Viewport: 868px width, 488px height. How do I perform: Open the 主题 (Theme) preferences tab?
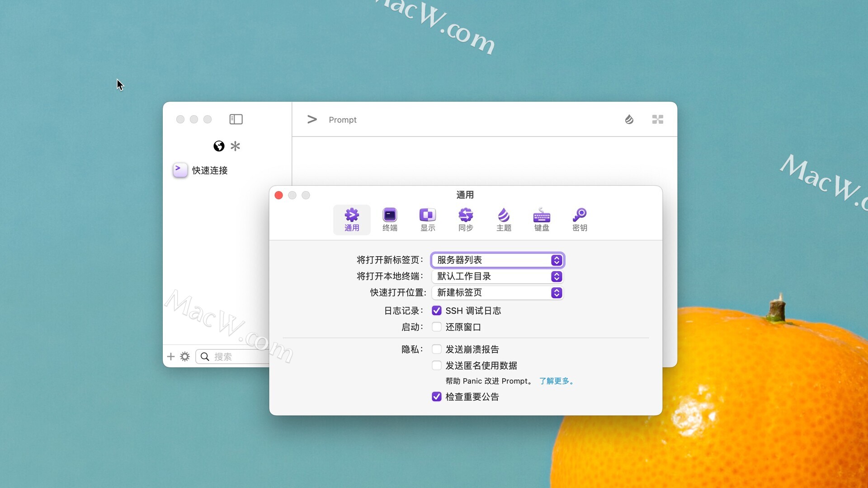point(504,220)
